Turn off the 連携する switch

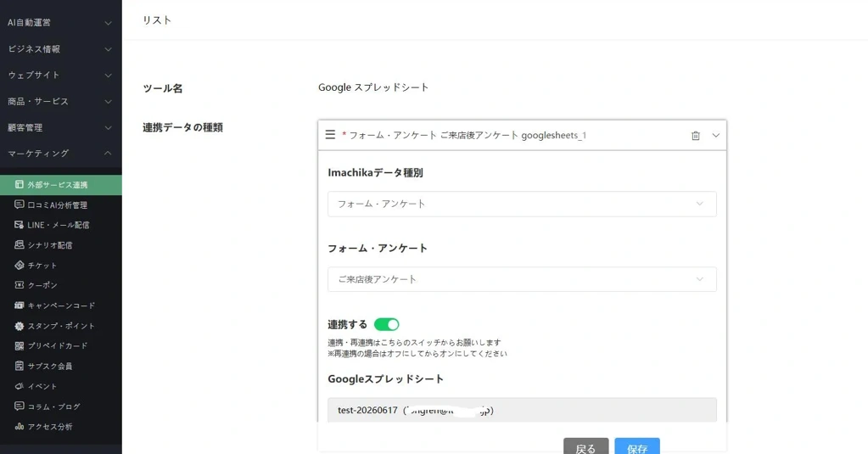[386, 324]
